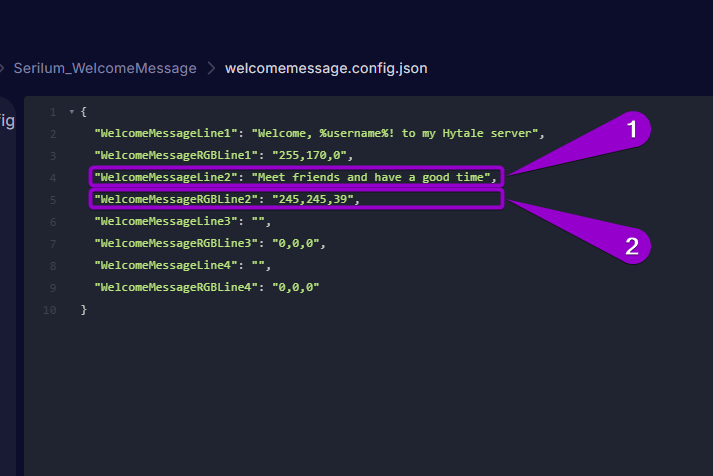Open the Serilum_WelcomeMessage breadcrumb folder
This screenshot has height=476, width=713.
click(x=105, y=68)
